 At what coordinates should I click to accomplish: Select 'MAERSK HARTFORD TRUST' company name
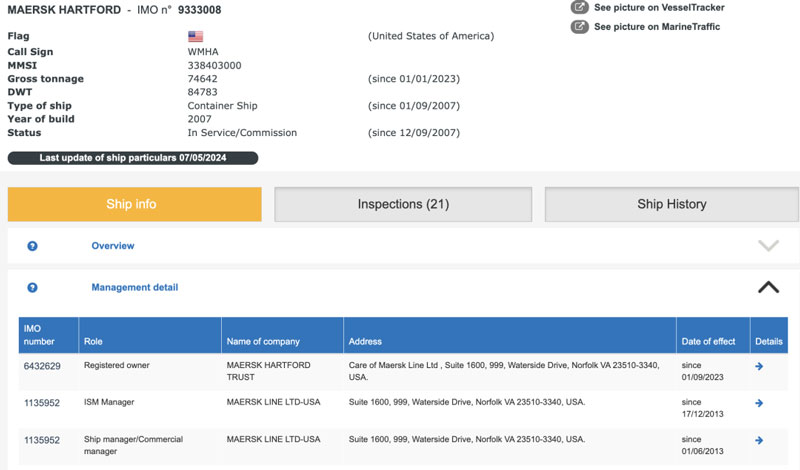coord(268,371)
